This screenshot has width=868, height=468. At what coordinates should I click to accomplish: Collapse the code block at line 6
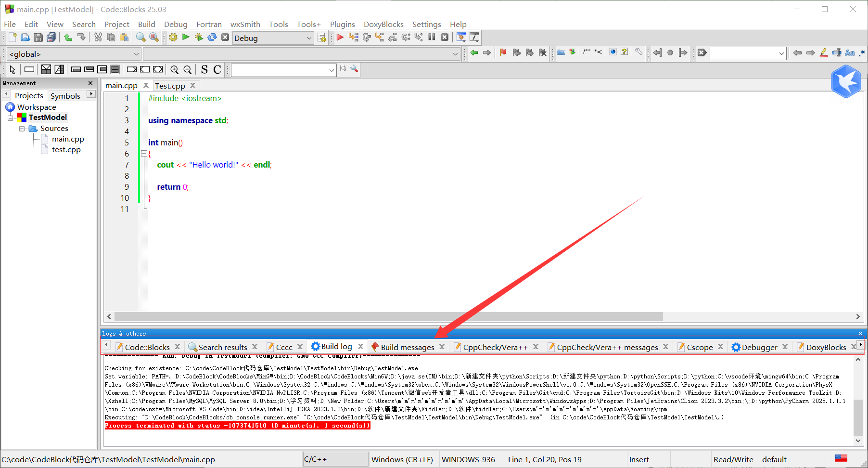[x=144, y=154]
